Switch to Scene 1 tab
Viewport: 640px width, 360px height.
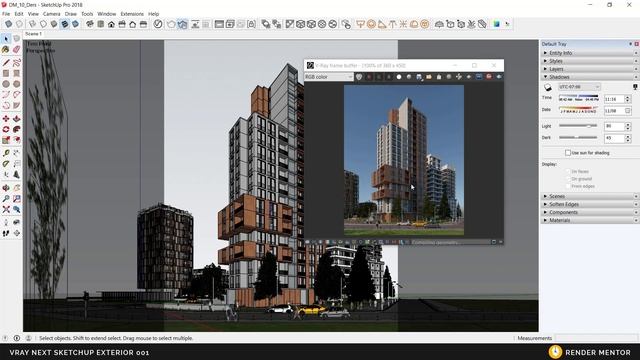point(33,34)
